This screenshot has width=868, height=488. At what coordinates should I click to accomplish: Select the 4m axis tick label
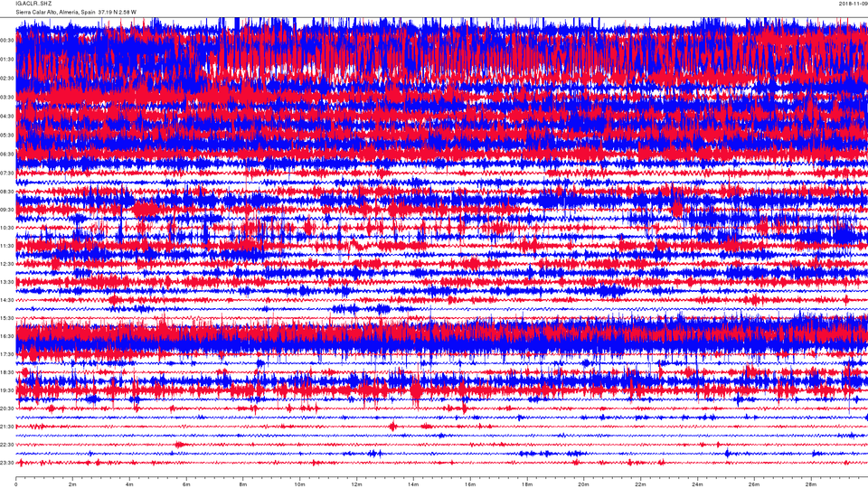click(129, 484)
